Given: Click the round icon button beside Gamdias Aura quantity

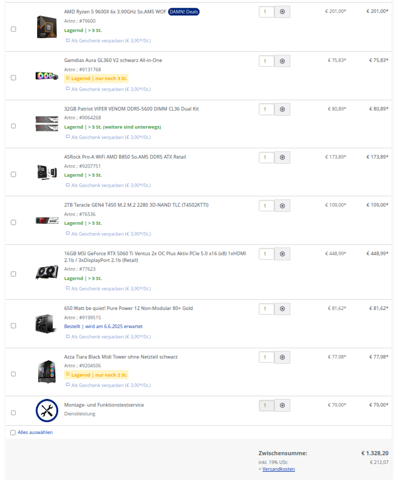Looking at the screenshot, I should 282,61.
